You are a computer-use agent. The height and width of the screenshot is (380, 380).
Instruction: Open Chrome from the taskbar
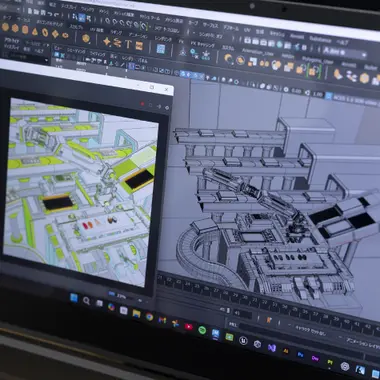[149, 317]
